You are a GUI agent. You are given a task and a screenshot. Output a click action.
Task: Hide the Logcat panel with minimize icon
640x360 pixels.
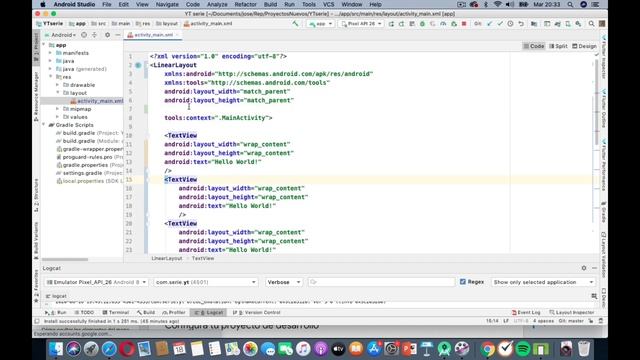coord(594,268)
